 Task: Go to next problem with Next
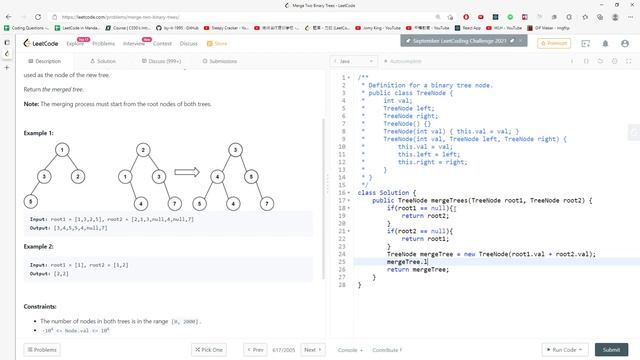click(313, 350)
